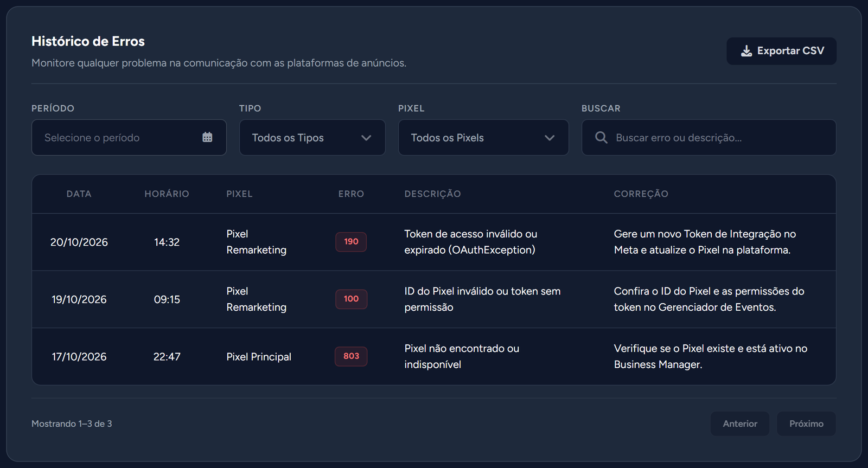
Task: Select error code badge 100
Action: click(x=351, y=299)
